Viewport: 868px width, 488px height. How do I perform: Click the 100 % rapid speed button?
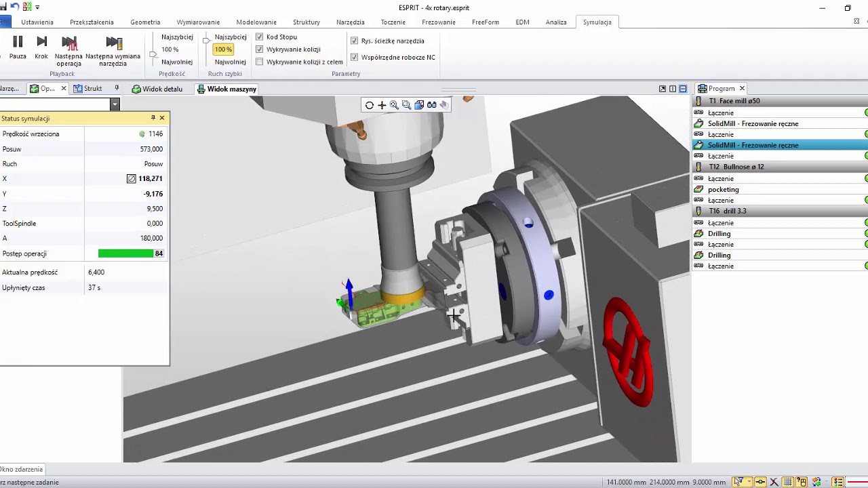click(223, 49)
